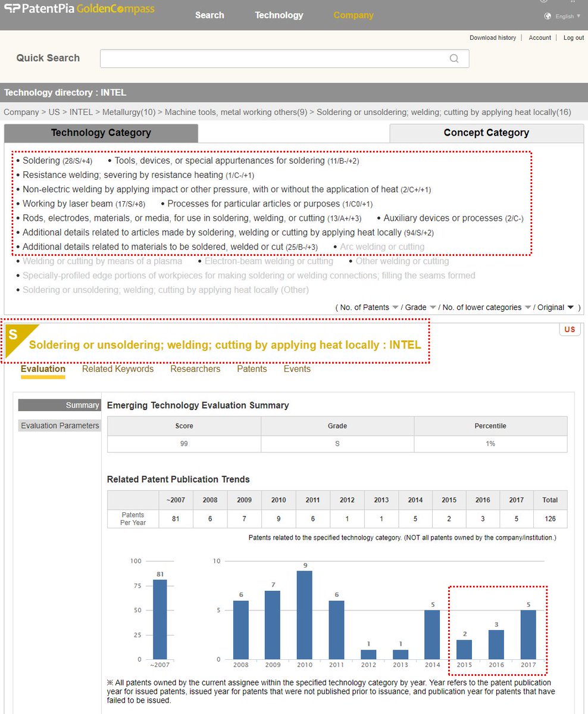
Task: Click the PatentPia GoldenCompass logo
Action: (x=79, y=10)
